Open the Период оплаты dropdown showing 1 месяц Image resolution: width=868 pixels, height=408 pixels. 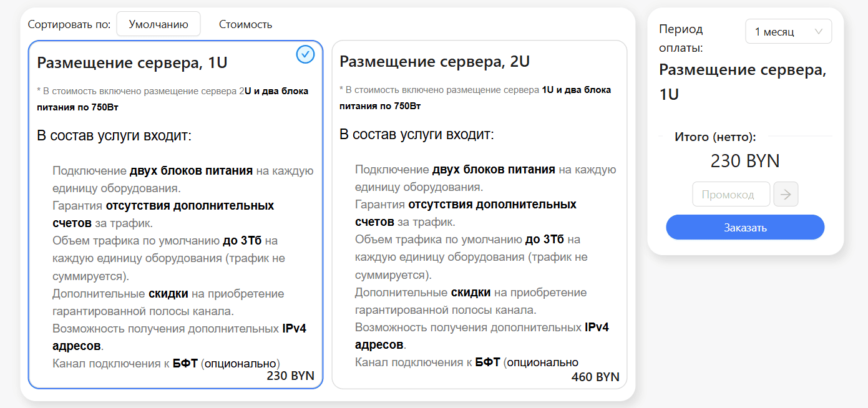click(789, 31)
